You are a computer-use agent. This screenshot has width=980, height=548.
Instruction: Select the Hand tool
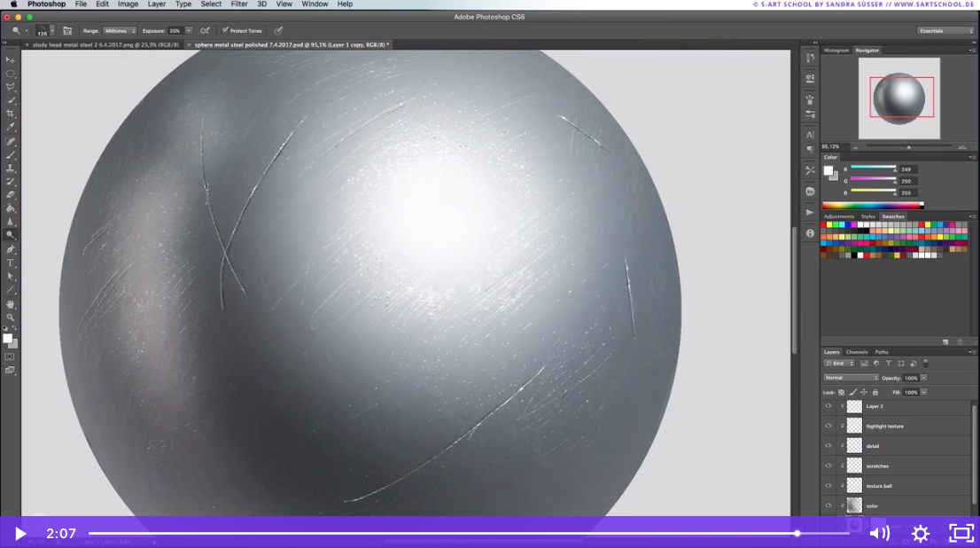pos(11,304)
